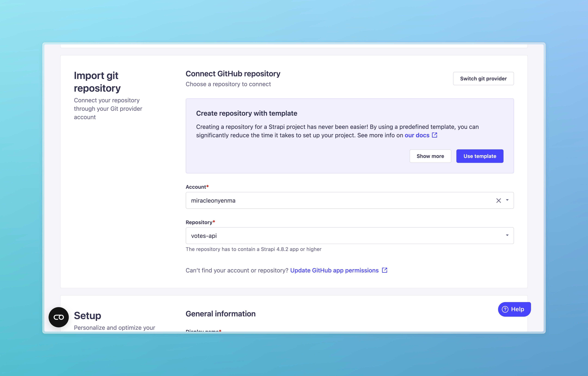Click Switch git provider button
This screenshot has height=376, width=588.
[483, 78]
